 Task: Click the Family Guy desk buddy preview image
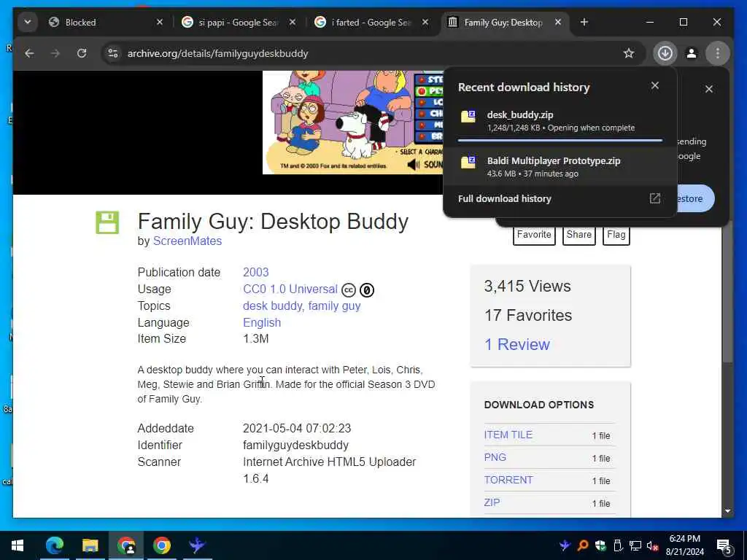coord(353,122)
